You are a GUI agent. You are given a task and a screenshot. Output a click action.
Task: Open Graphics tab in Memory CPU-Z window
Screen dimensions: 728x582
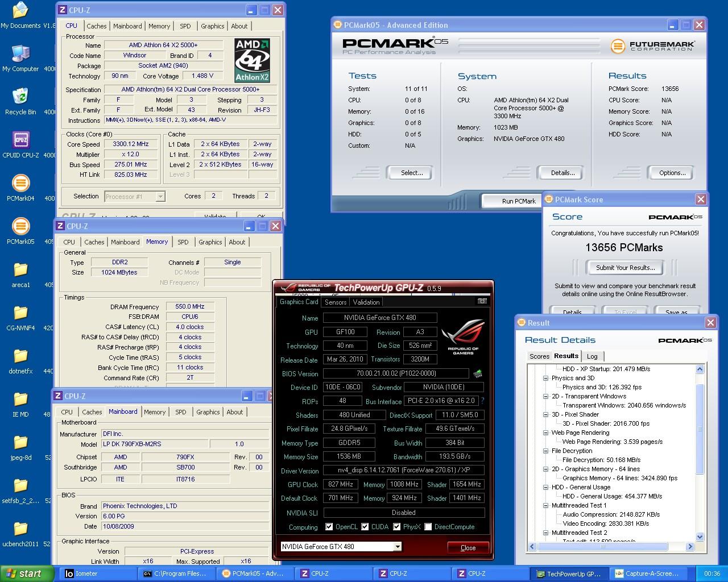(210, 242)
